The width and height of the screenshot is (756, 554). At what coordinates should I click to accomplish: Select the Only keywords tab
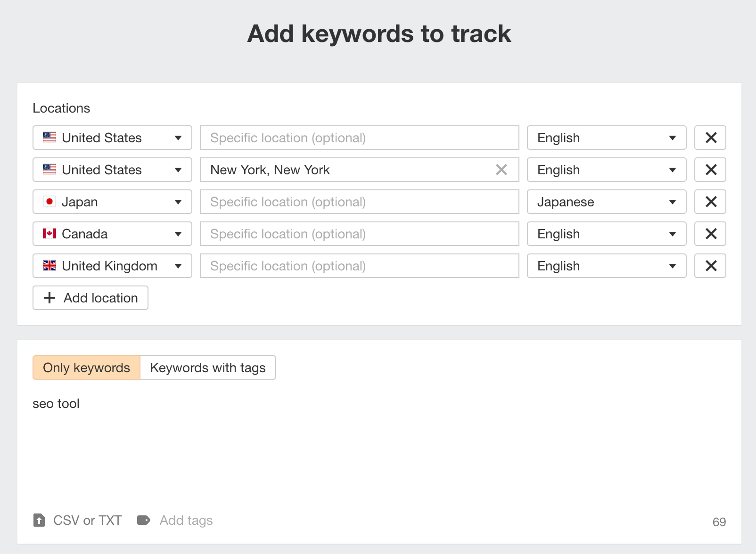[x=86, y=367]
